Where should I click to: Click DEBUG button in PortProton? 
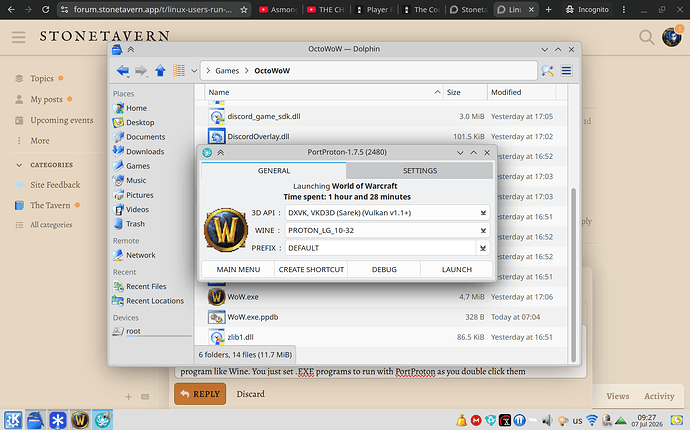(384, 269)
